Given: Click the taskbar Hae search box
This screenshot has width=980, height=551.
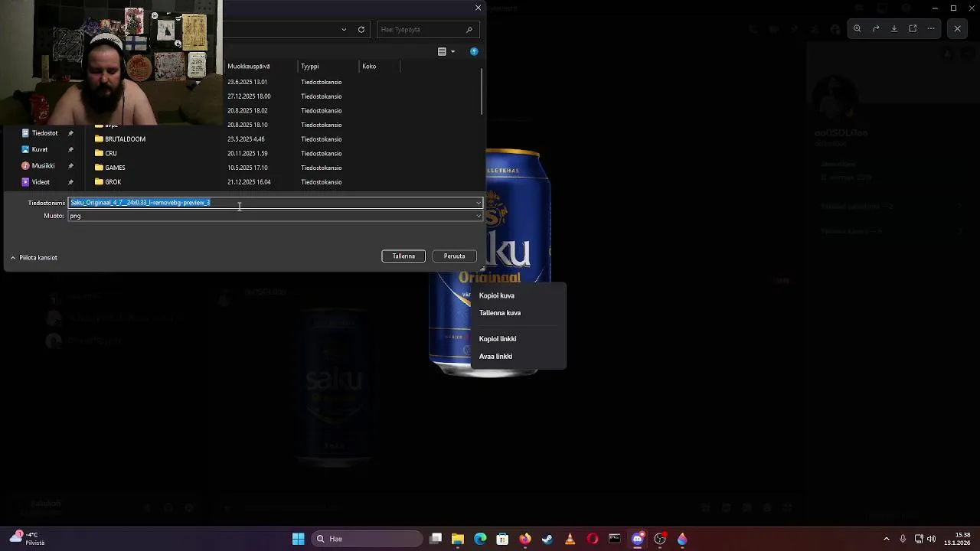Looking at the screenshot, I should (x=367, y=539).
